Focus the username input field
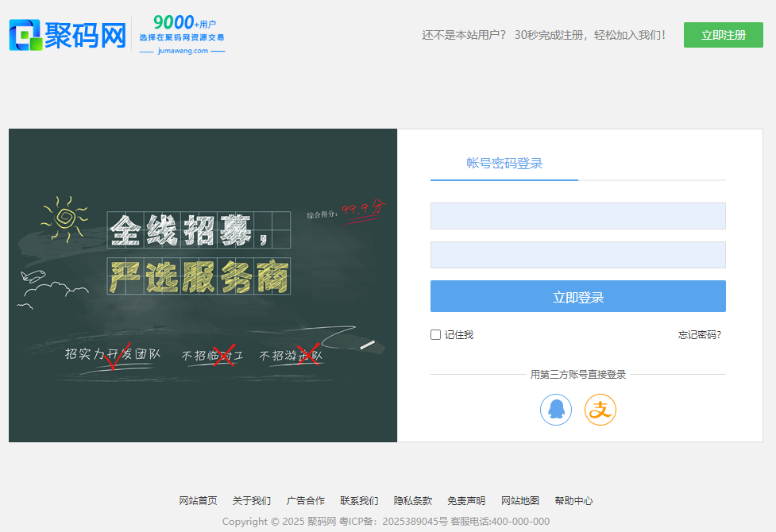 pos(577,216)
